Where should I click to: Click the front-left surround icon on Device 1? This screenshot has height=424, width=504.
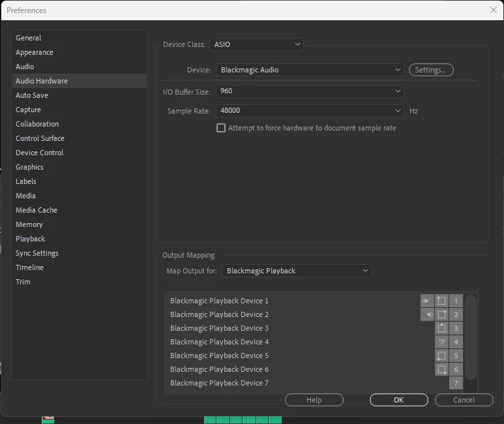pyautogui.click(x=441, y=301)
